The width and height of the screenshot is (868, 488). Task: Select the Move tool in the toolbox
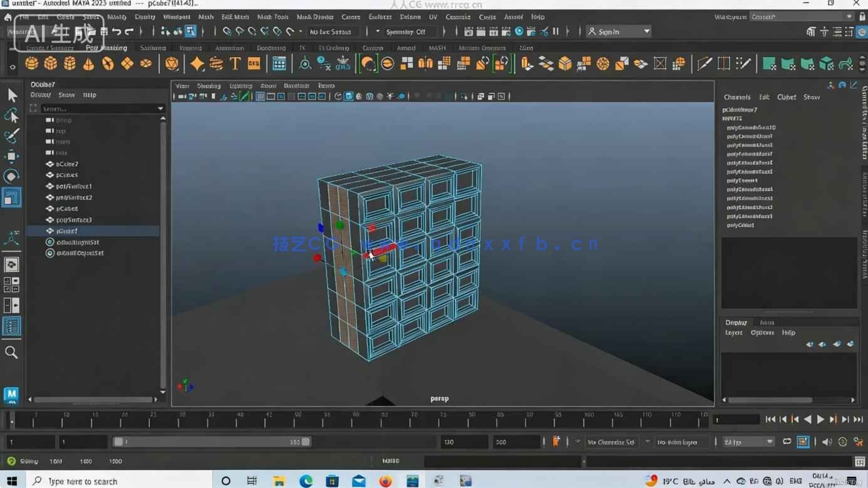click(x=11, y=157)
